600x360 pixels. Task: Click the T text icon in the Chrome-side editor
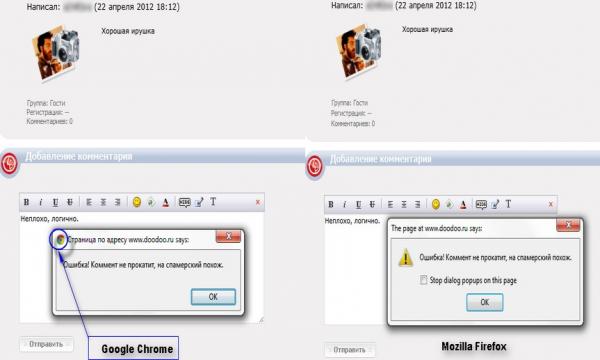213,202
